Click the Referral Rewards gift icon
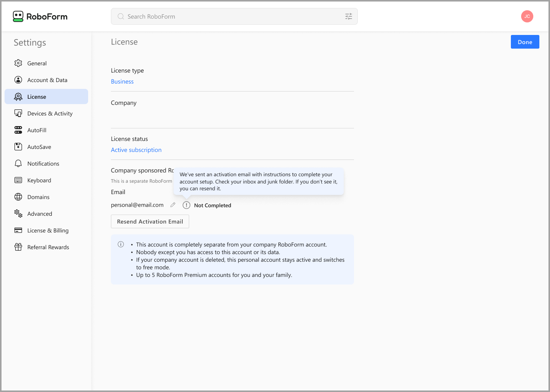The width and height of the screenshot is (550, 392). [18, 247]
